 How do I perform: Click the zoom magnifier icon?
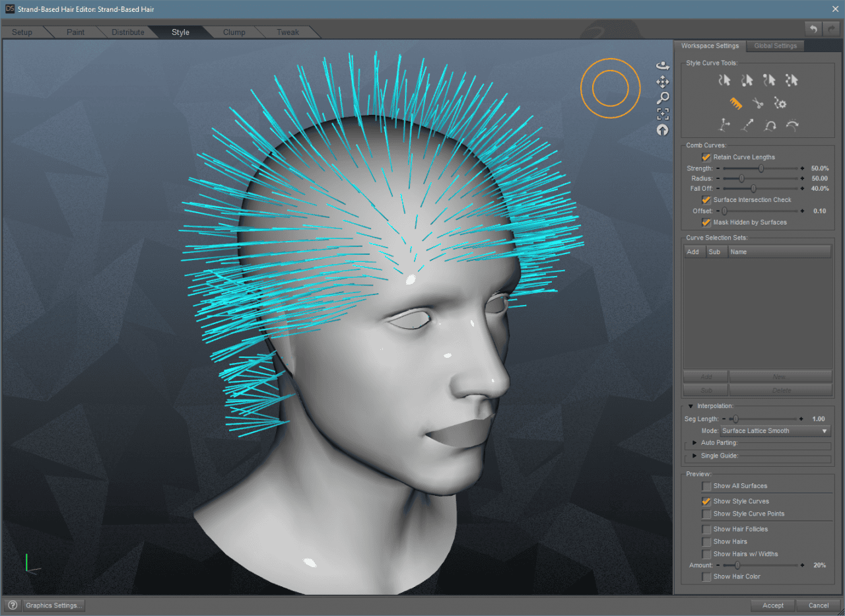click(663, 97)
